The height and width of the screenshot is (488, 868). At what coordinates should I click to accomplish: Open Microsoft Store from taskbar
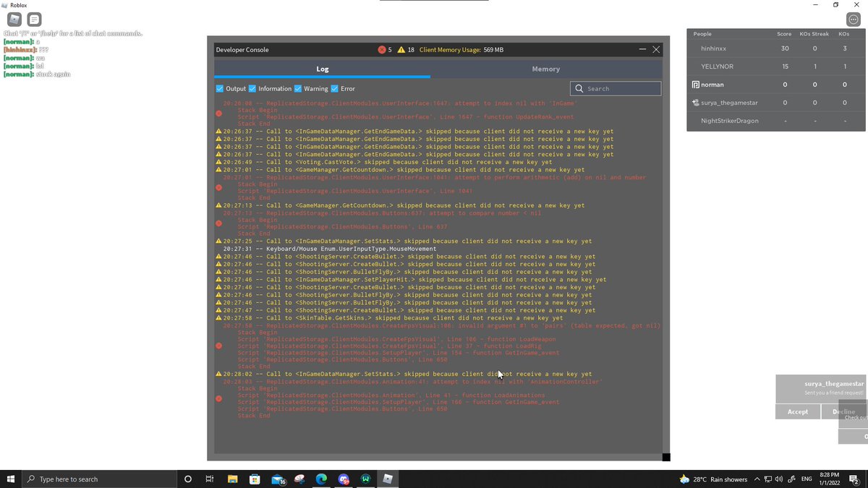[x=255, y=479]
